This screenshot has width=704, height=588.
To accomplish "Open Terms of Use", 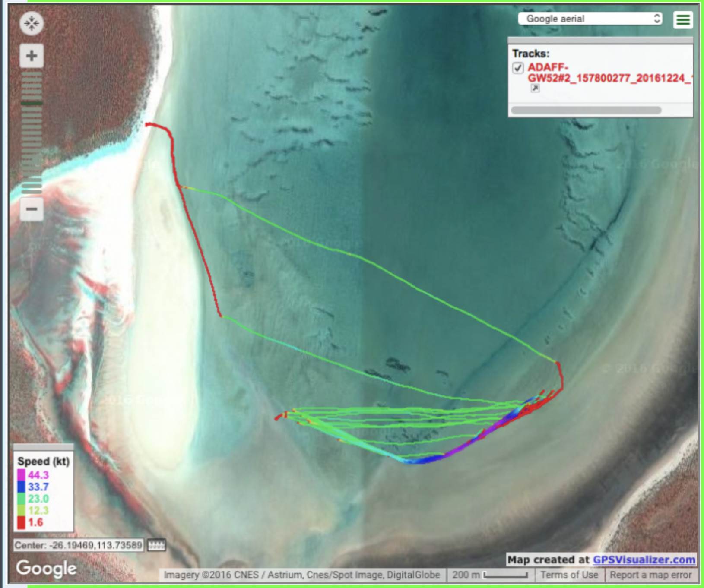I will (x=569, y=575).
